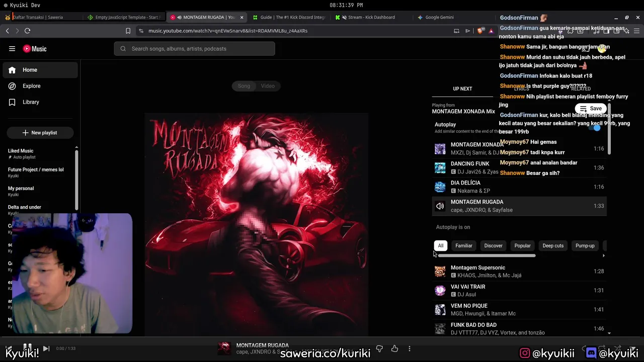Open the Library section in sidebar
The image size is (644, 362).
[40, 102]
